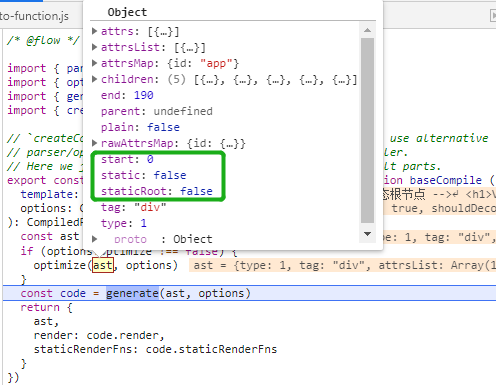496x385 pixels.
Task: Click the highlighted ast variable in optimize call
Action: [103, 265]
